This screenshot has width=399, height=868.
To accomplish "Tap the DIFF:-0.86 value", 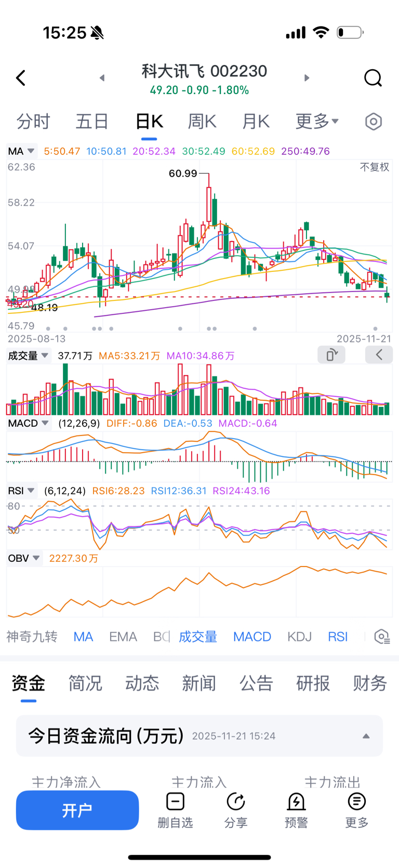I will pos(131,424).
